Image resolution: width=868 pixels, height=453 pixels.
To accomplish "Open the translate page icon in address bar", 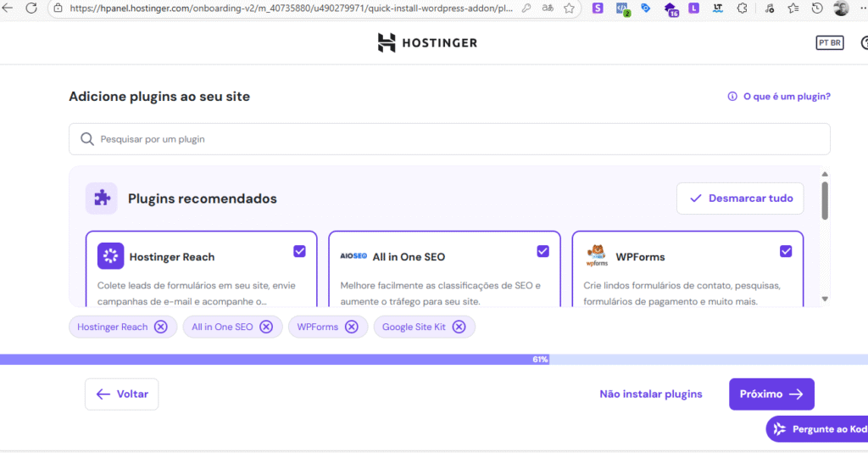I will (548, 8).
